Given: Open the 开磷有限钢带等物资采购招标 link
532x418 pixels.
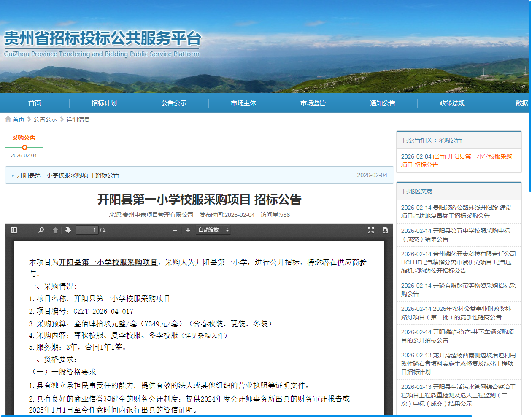Looking at the screenshot, I should (x=458, y=290).
